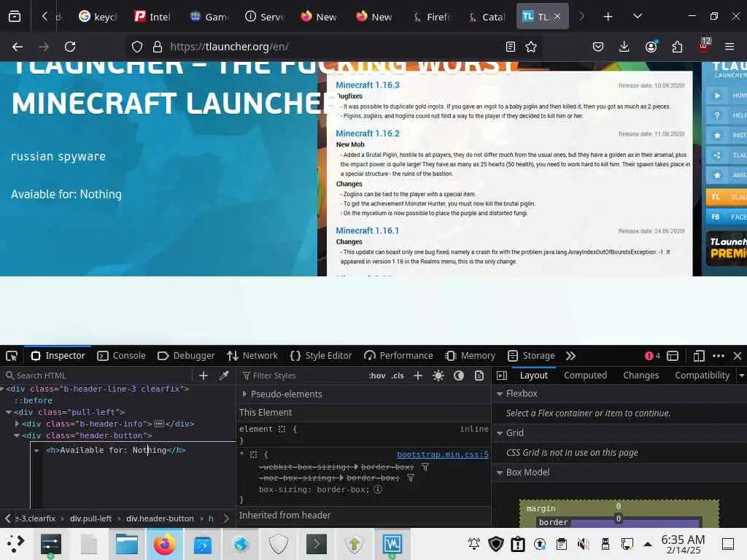This screenshot has height=560, width=747.
Task: Open the bootstrap.min.css:5 source link
Action: coord(443,454)
